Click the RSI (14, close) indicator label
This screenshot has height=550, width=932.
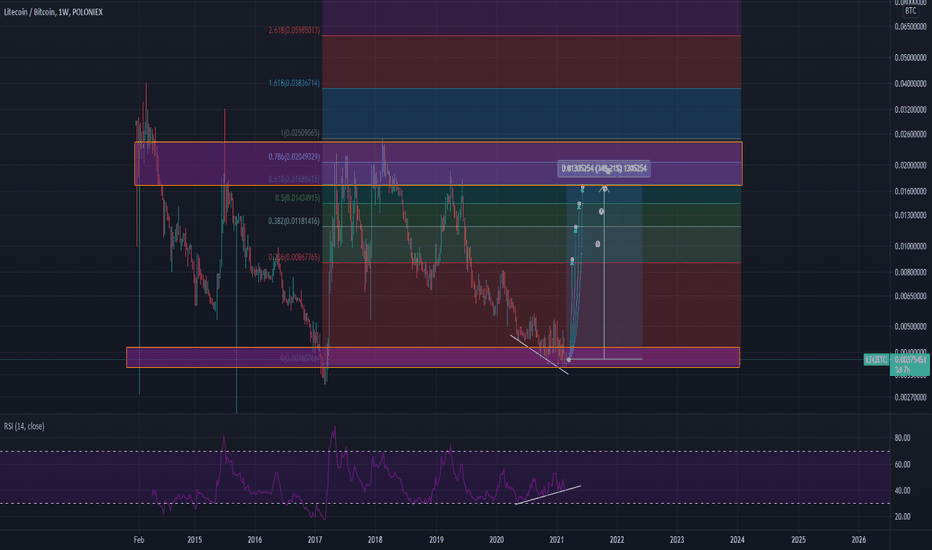point(24,426)
